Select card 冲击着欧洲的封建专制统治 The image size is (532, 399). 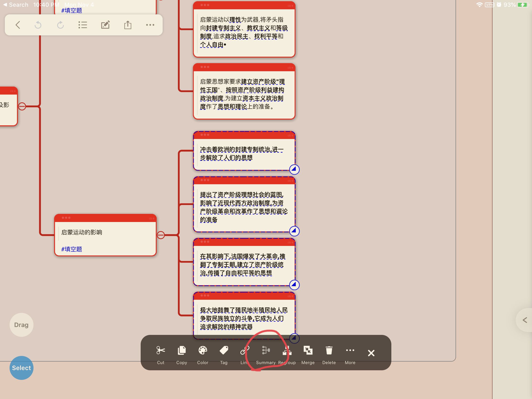point(244,151)
